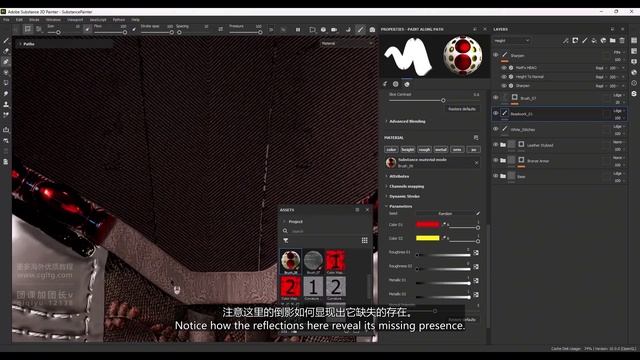Open the Viewport menu
Screen dimensions: 640x360
click(75, 20)
